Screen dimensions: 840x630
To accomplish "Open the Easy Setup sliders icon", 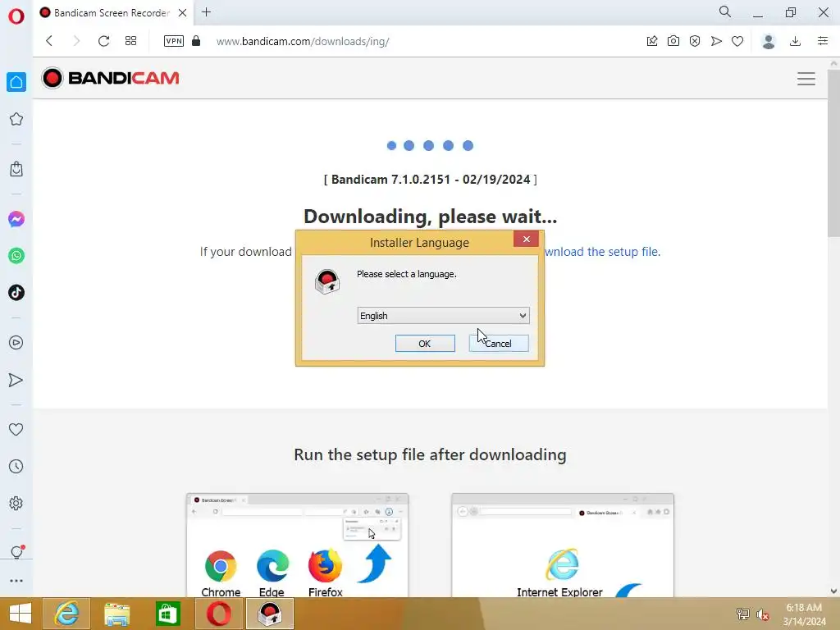I will (x=823, y=41).
